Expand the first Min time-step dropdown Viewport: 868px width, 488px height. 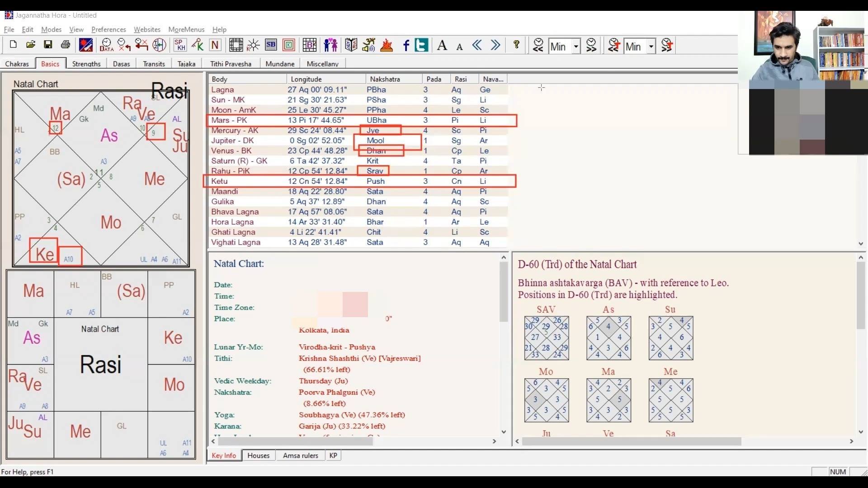(x=576, y=46)
